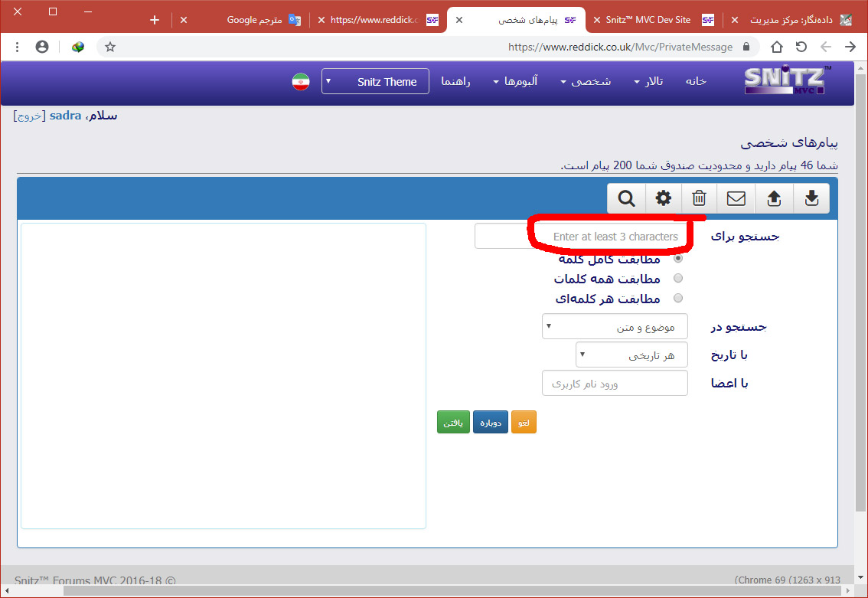Image resolution: width=868 pixels, height=598 pixels.
Task: Open private message settings gear icon
Action: click(663, 199)
